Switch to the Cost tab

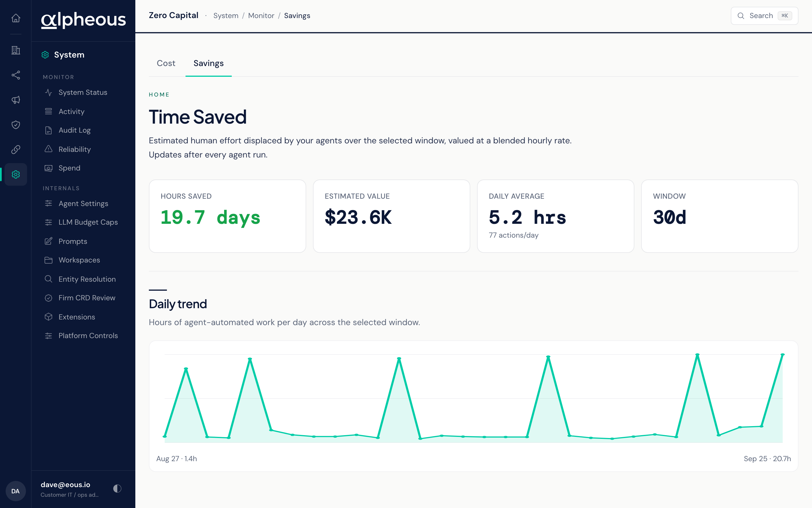(166, 63)
